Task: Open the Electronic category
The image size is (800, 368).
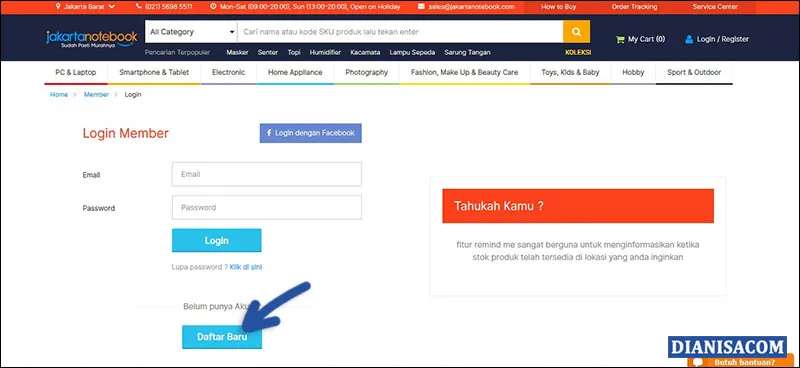Action: tap(229, 72)
